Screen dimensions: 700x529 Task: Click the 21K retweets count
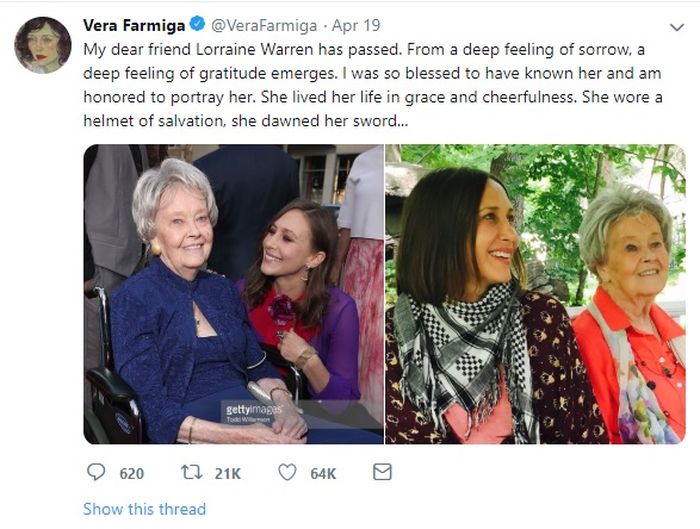[228, 473]
